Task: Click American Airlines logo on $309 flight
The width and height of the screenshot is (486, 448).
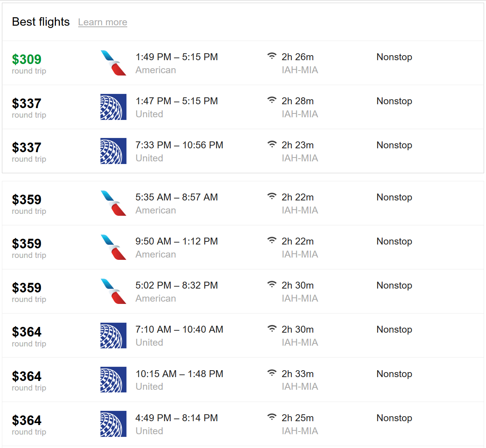Action: 113,63
